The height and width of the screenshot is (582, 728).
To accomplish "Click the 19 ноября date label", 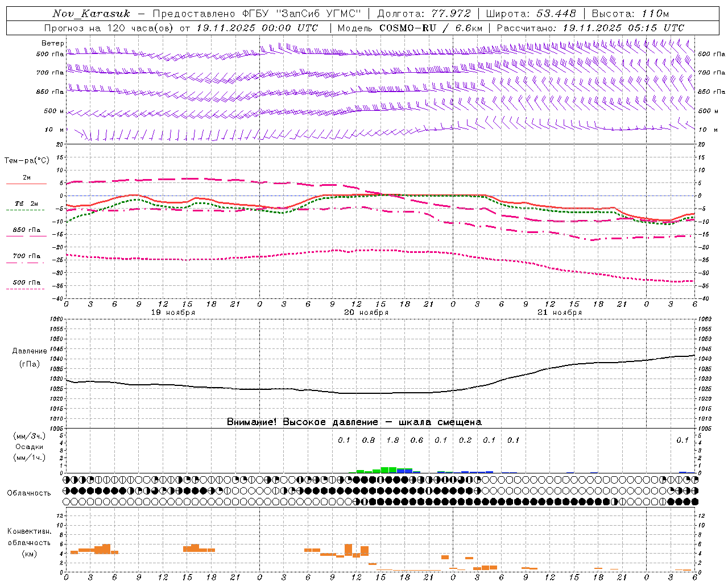I will pos(173,313).
